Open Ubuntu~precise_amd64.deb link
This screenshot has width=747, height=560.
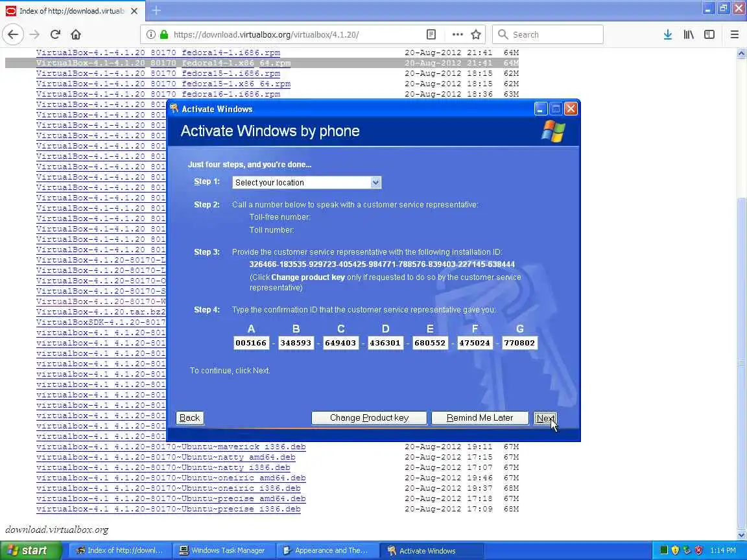171,500
